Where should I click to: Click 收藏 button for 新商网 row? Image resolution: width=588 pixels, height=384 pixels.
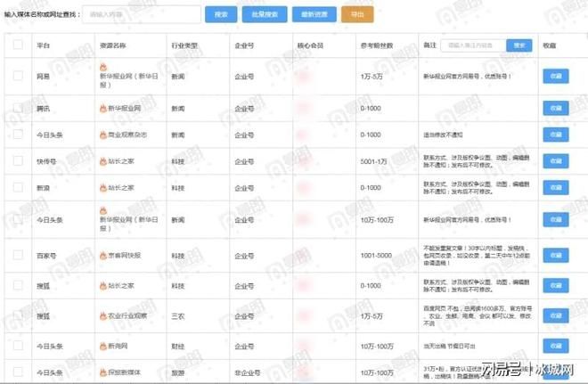click(x=556, y=346)
